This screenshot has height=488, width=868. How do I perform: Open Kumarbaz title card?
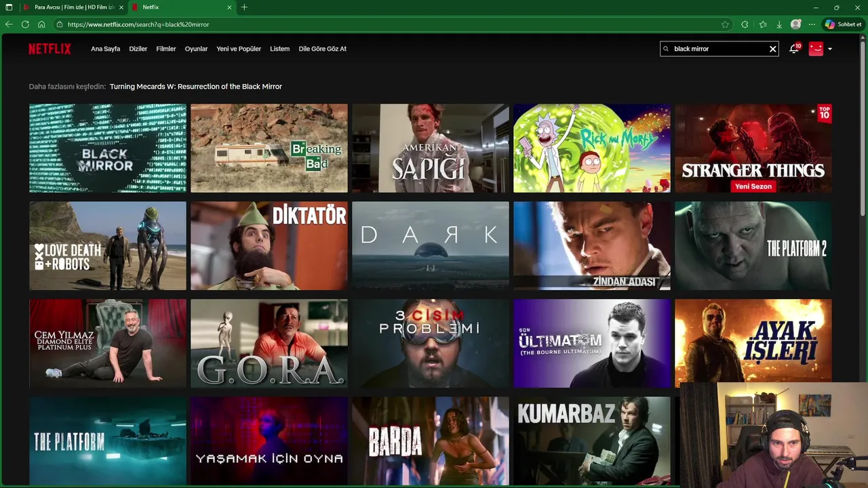click(592, 441)
